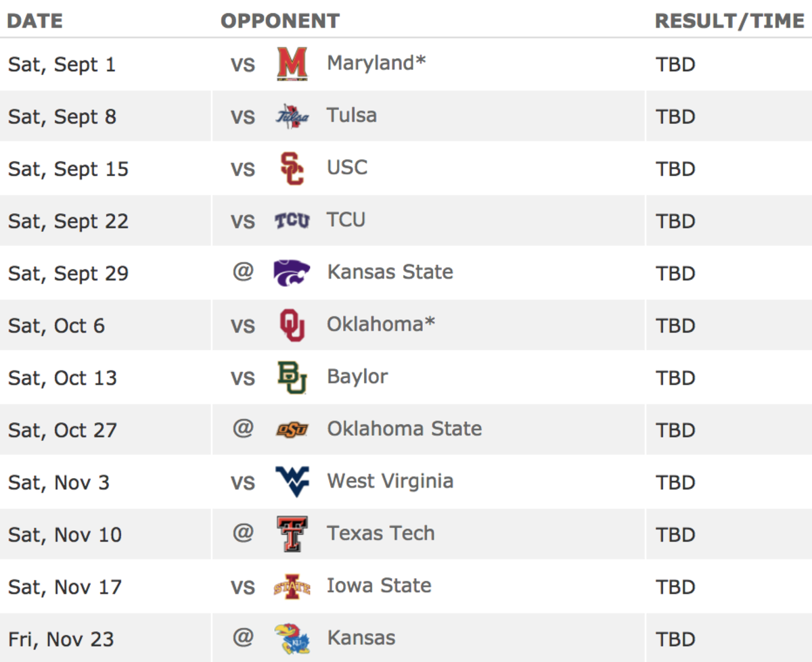Open the Oklahoma State opponent name

pos(405,428)
